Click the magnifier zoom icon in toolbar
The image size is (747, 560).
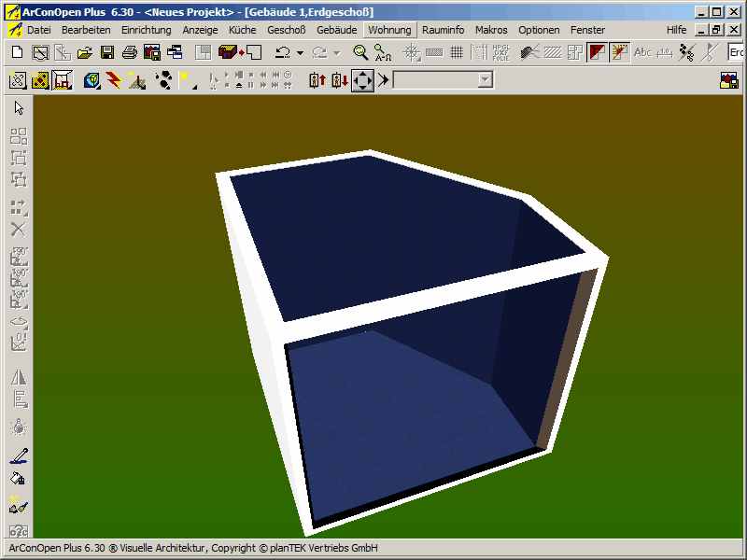click(360, 52)
